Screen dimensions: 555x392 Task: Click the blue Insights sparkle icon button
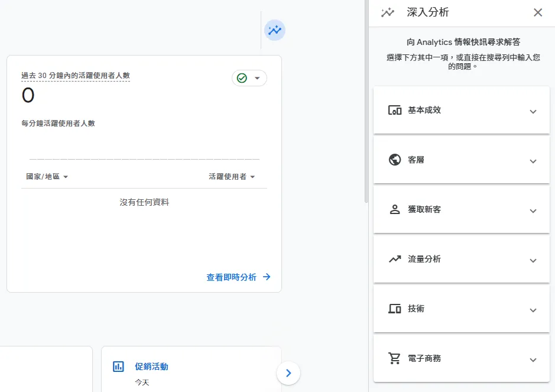pyautogui.click(x=275, y=30)
